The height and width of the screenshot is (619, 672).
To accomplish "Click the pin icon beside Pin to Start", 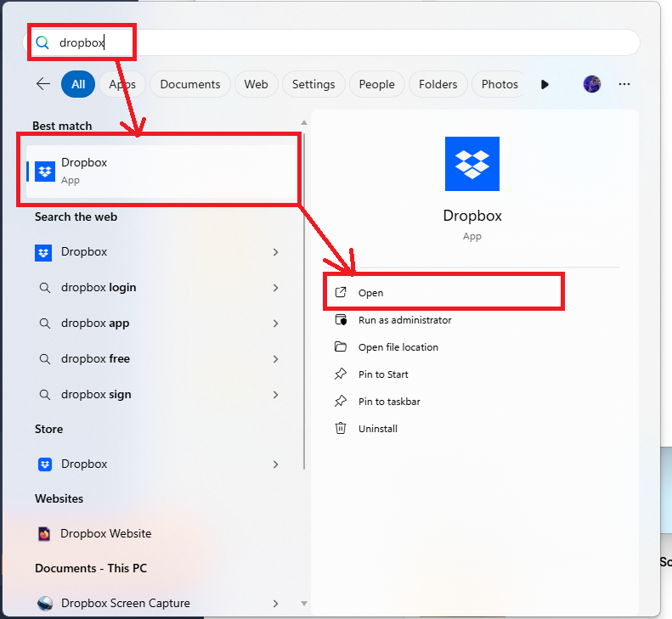I will [x=341, y=374].
